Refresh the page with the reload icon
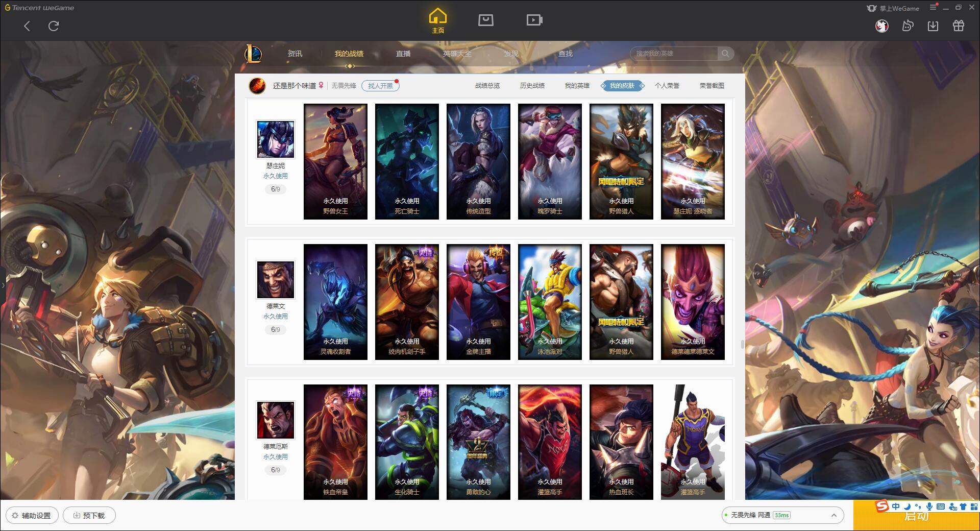The height and width of the screenshot is (531, 980). [x=54, y=26]
